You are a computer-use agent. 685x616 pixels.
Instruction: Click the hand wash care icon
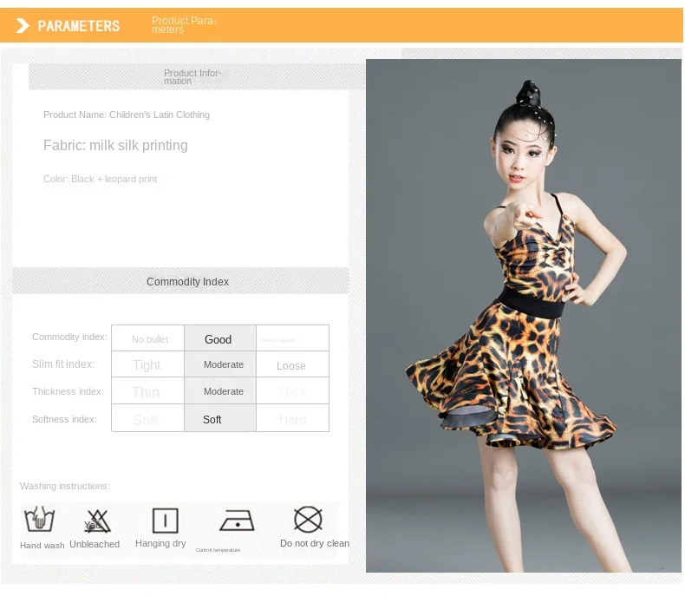point(39,519)
